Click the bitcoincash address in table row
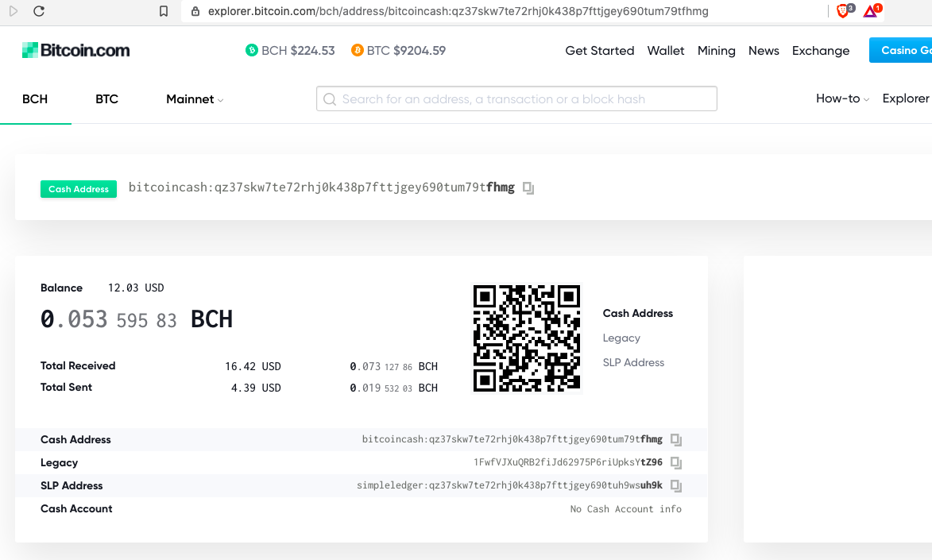 click(512, 439)
